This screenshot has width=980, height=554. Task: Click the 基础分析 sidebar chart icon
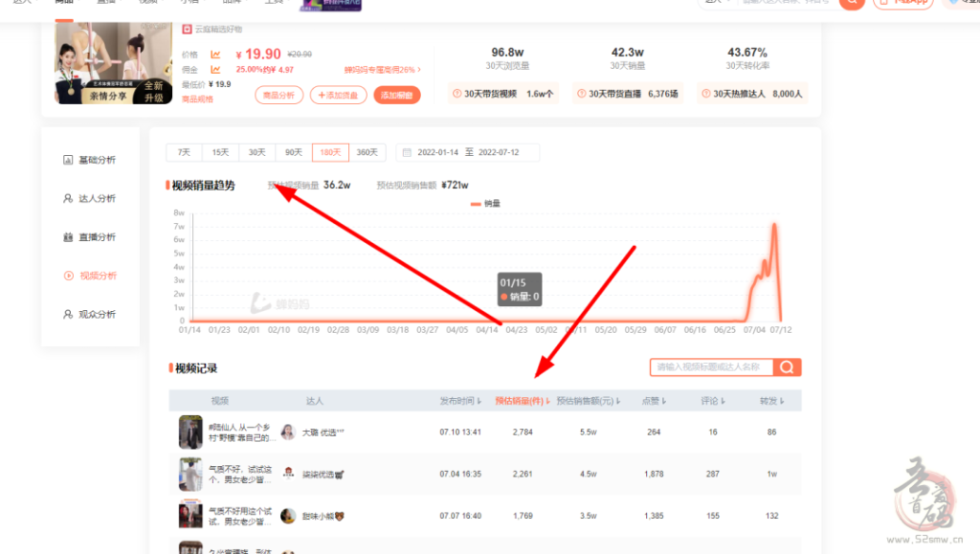point(68,160)
